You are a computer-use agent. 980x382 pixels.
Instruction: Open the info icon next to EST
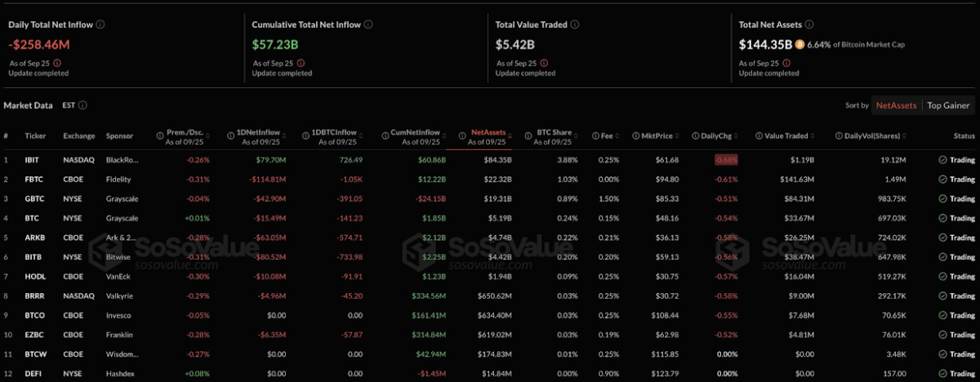(83, 105)
